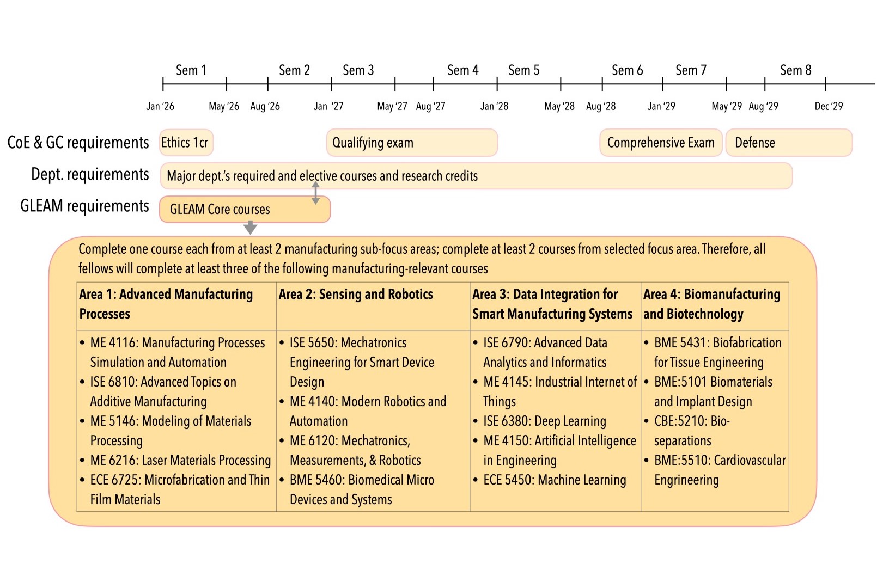The image size is (889, 588).
Task: Select the Qualifying exam milestone
Action: 411,142
